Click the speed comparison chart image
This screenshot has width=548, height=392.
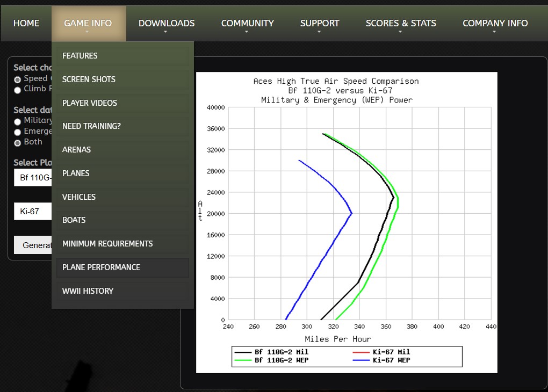point(347,222)
